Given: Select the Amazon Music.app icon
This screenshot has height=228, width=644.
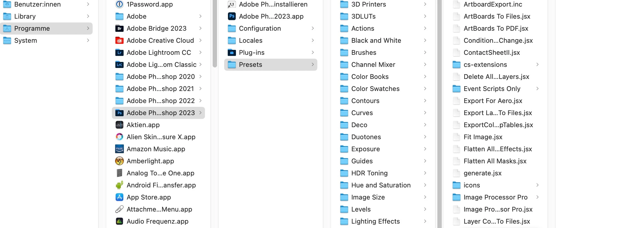Looking at the screenshot, I should pos(119,149).
